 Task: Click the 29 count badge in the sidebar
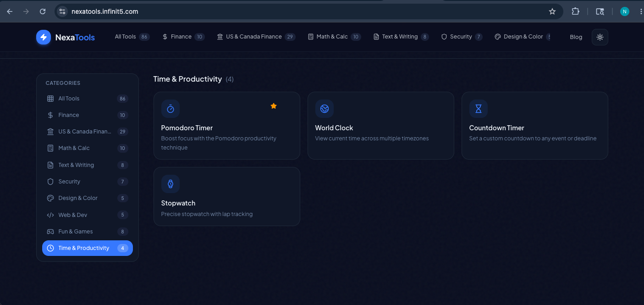tap(122, 132)
